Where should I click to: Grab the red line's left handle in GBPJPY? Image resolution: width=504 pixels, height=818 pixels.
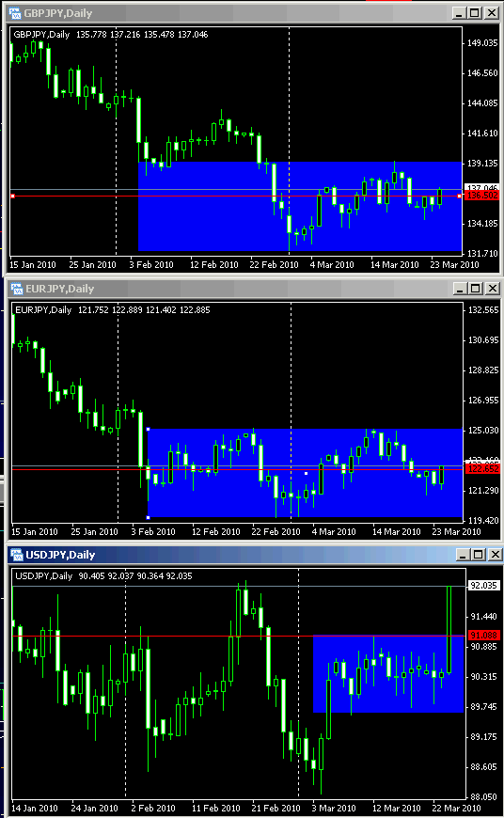pos(12,197)
